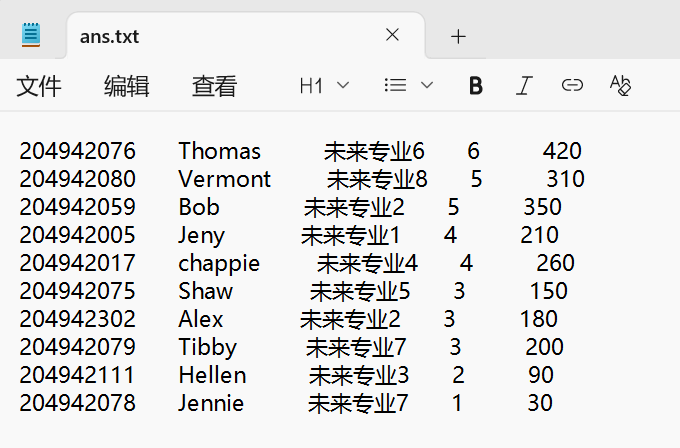Click the name Bob

tap(199, 207)
